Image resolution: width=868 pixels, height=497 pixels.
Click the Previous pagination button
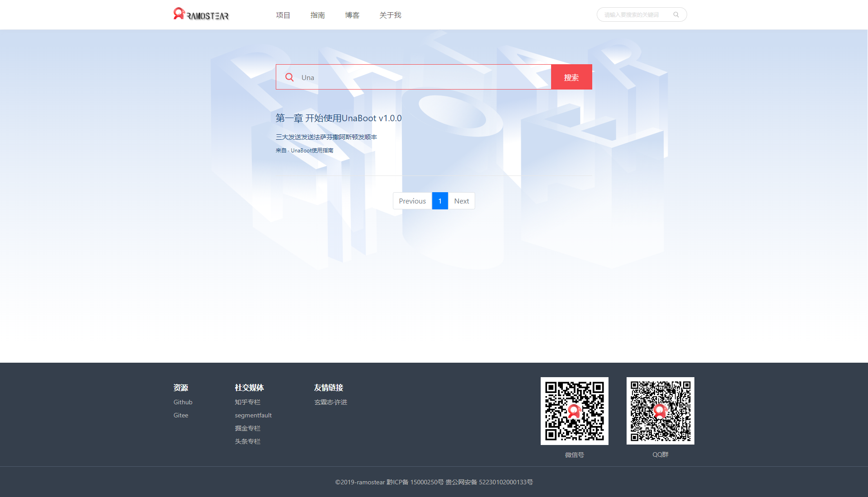[412, 201]
